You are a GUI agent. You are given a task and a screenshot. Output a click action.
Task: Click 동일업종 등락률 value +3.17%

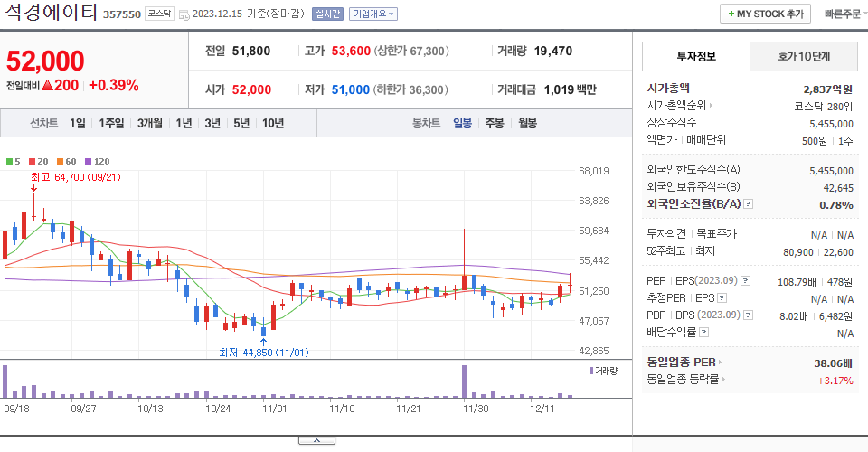(x=835, y=380)
